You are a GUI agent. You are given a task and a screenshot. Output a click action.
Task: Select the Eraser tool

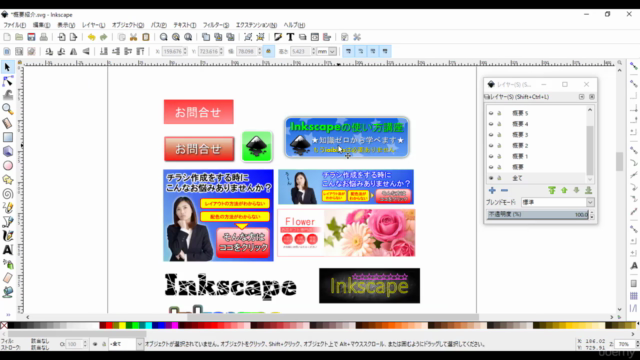click(7, 278)
